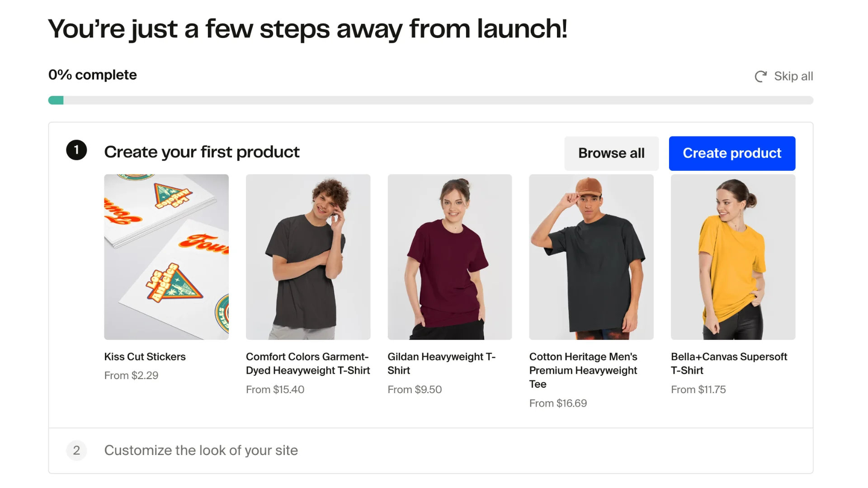Open the Kiss Cut Stickers thumbnail
868x488 pixels.
(x=166, y=257)
